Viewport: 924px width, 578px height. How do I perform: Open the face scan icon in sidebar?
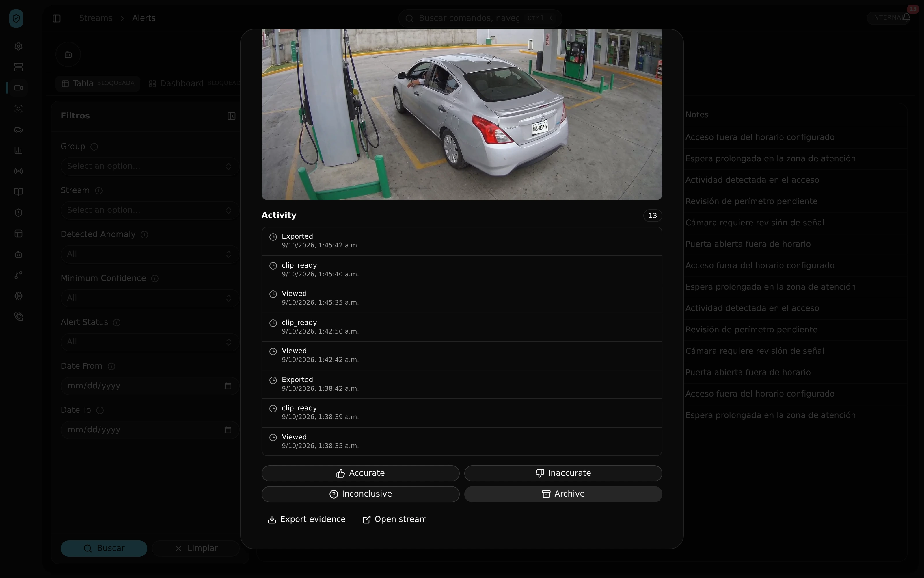(18, 109)
